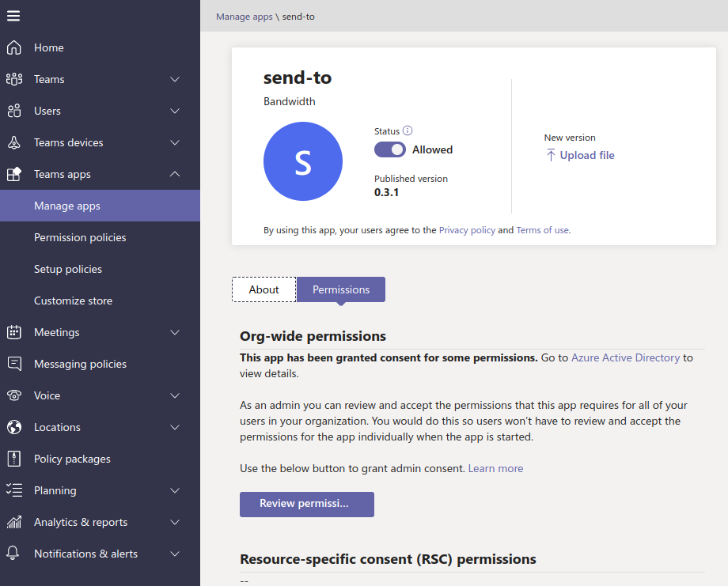Image resolution: width=728 pixels, height=586 pixels.
Task: Open the Terms of use link
Action: coord(542,230)
